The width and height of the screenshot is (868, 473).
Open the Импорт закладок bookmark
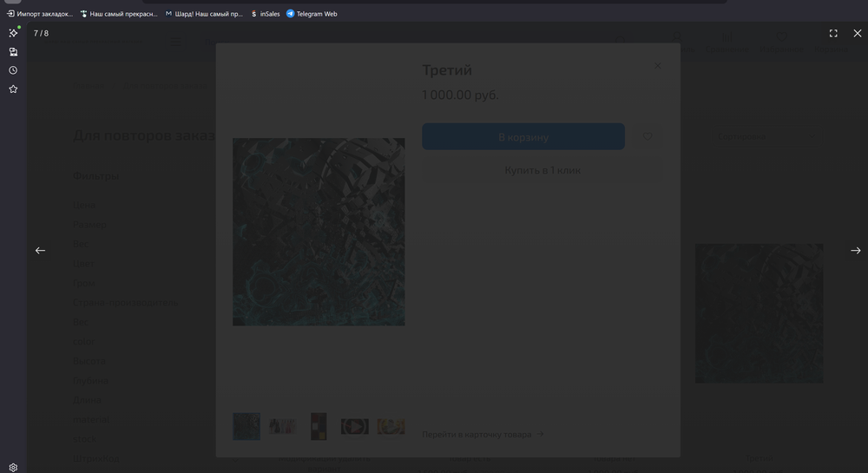pos(40,14)
